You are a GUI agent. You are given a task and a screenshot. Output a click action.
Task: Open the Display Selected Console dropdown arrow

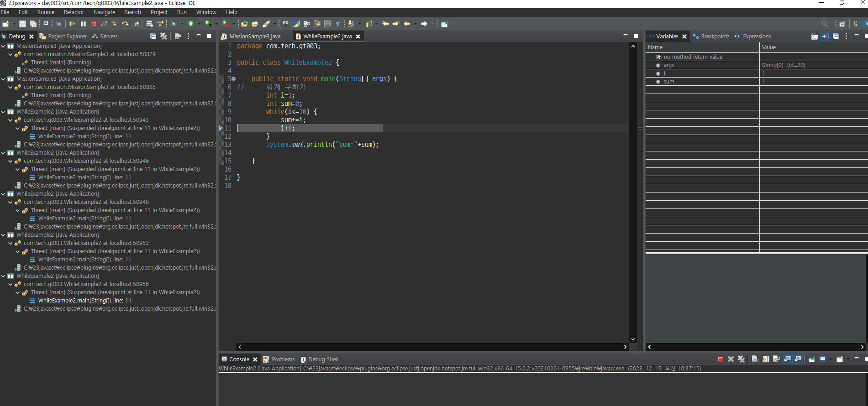point(830,359)
